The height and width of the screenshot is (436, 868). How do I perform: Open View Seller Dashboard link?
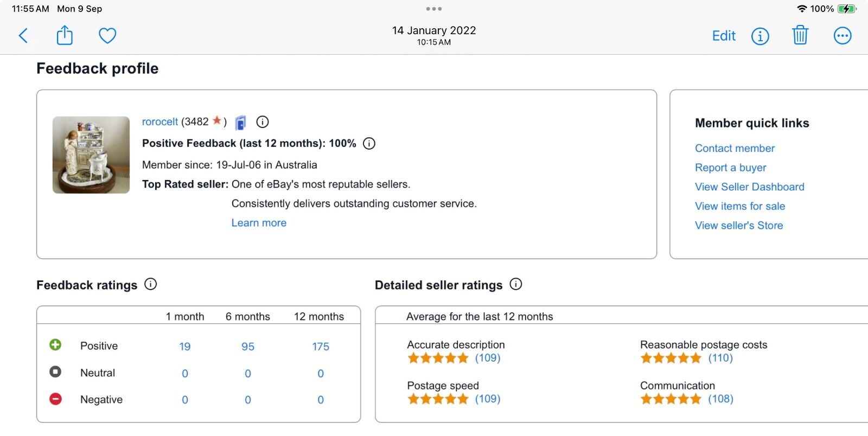[x=750, y=187]
